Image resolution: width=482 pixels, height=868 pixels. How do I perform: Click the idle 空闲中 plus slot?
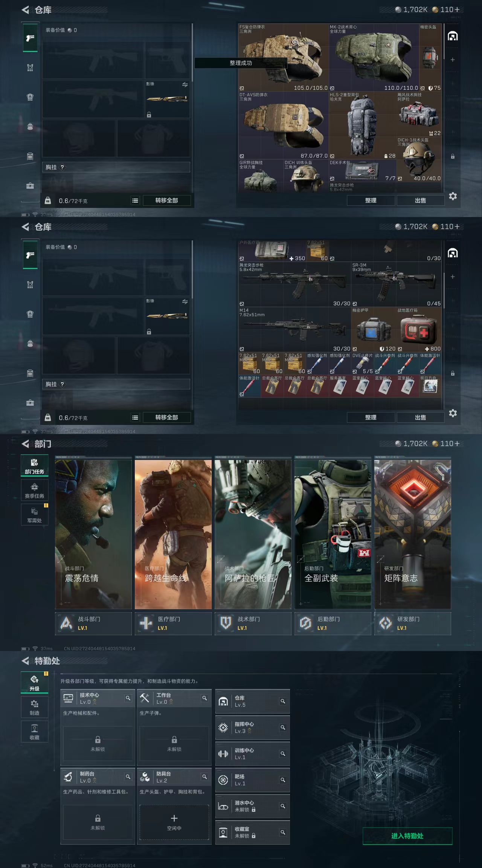(x=174, y=822)
